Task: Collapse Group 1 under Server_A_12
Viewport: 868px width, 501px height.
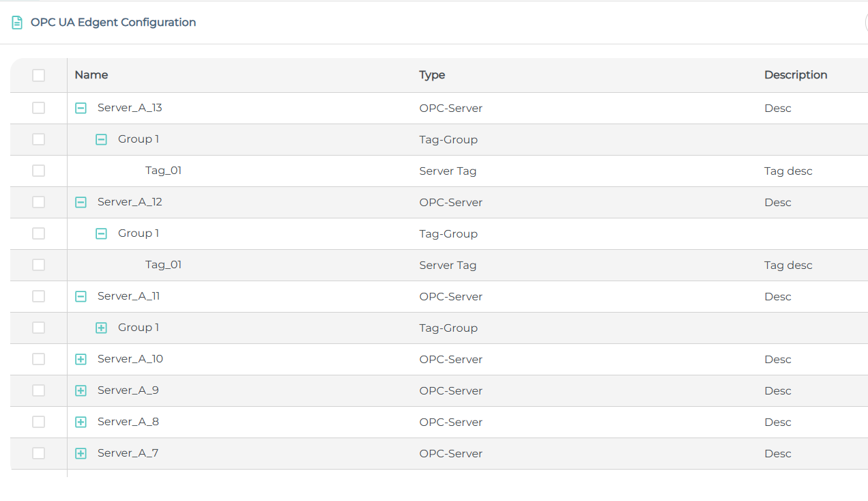Action: (x=101, y=233)
